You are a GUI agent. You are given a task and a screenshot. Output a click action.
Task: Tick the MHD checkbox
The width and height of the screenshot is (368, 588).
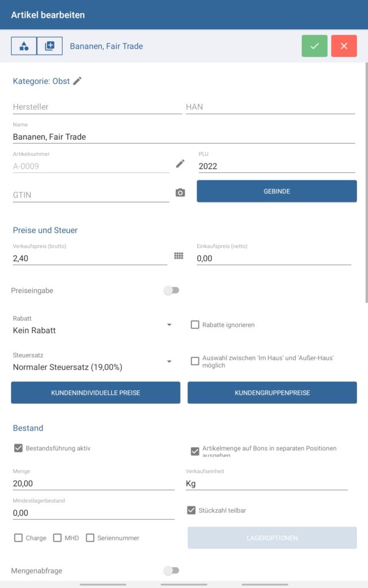pos(57,538)
